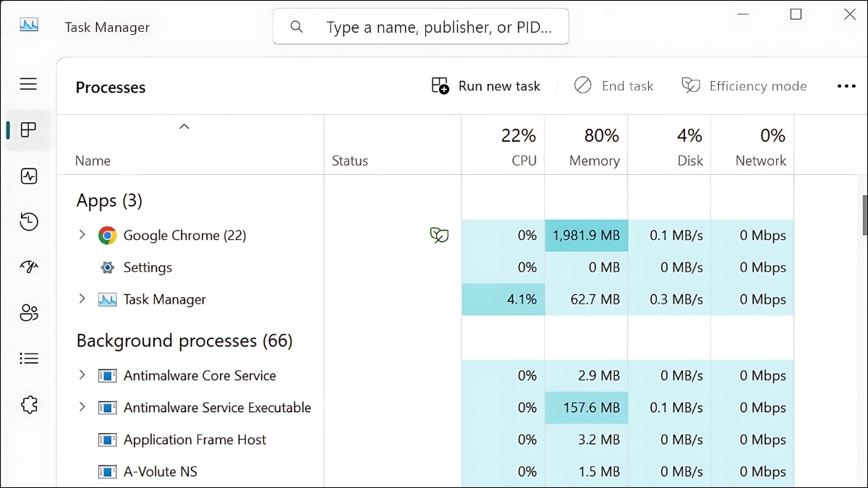Image resolution: width=868 pixels, height=488 pixels.
Task: Click Chrome's efficiency mode leaf icon
Action: pos(439,235)
